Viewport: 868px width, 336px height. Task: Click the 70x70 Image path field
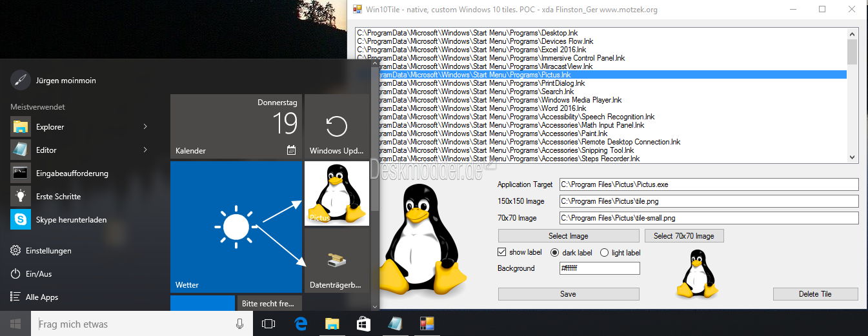tap(709, 218)
